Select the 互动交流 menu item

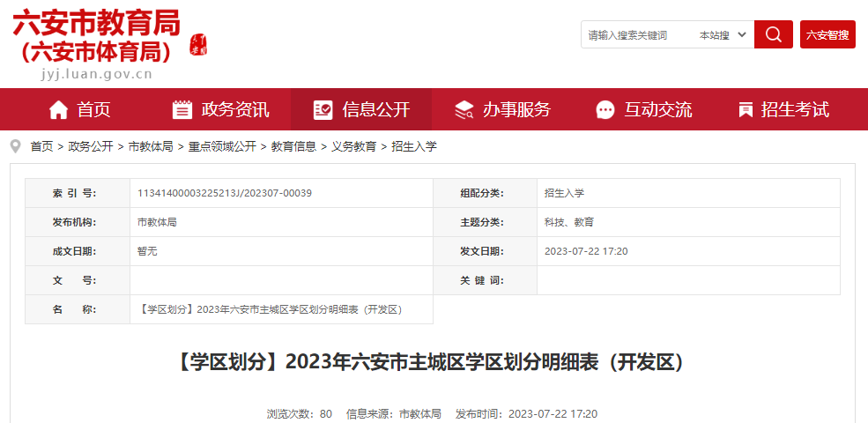pyautogui.click(x=657, y=110)
